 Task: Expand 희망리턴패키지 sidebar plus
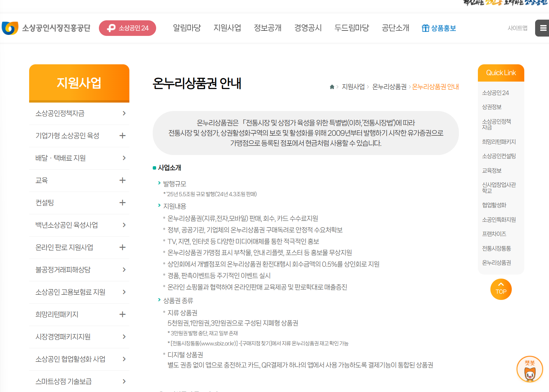[123, 314]
